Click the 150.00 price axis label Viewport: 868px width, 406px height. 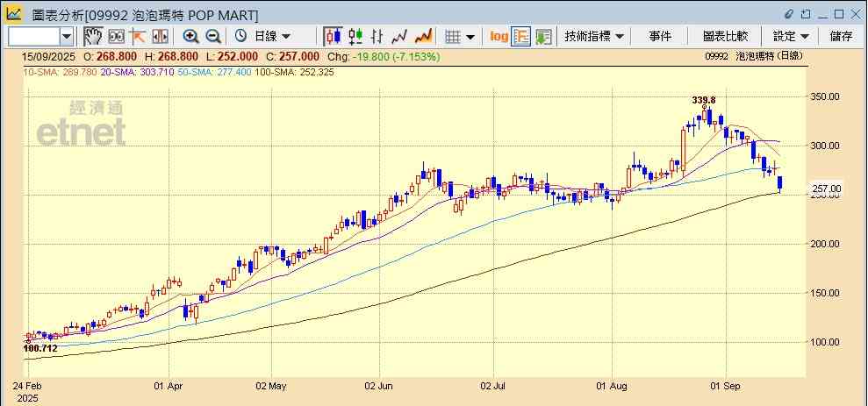click(825, 293)
